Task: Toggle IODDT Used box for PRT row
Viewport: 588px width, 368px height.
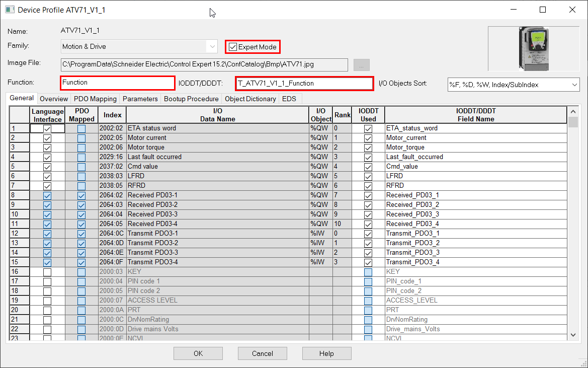Action: tap(368, 310)
